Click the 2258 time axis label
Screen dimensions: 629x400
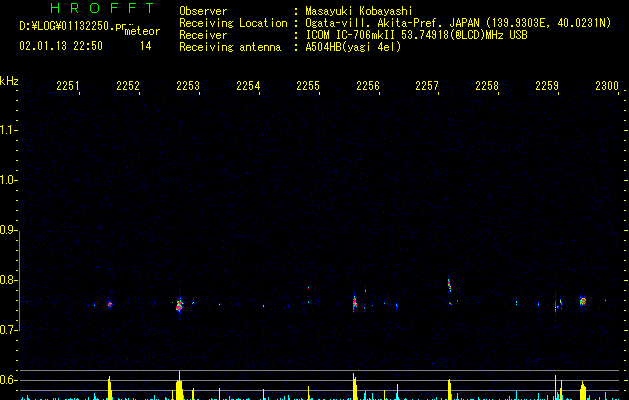(x=487, y=85)
